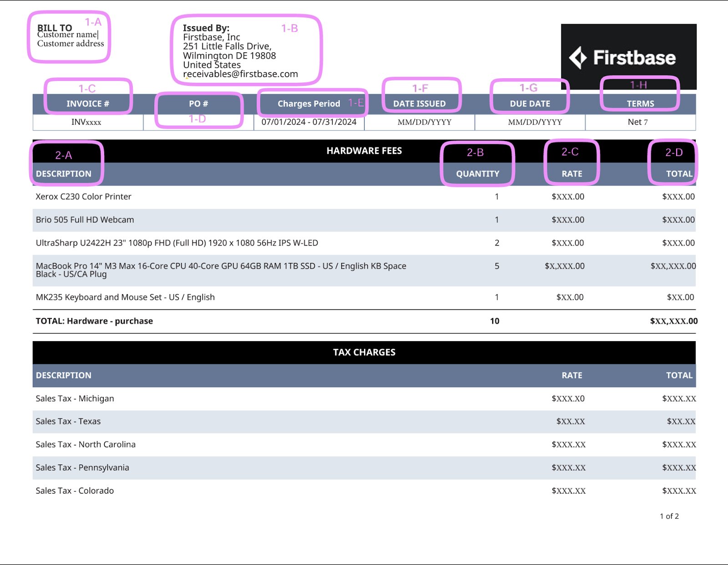
Task: Click $XX,XXX.00 total in MacBook Pro row
Action: (673, 266)
